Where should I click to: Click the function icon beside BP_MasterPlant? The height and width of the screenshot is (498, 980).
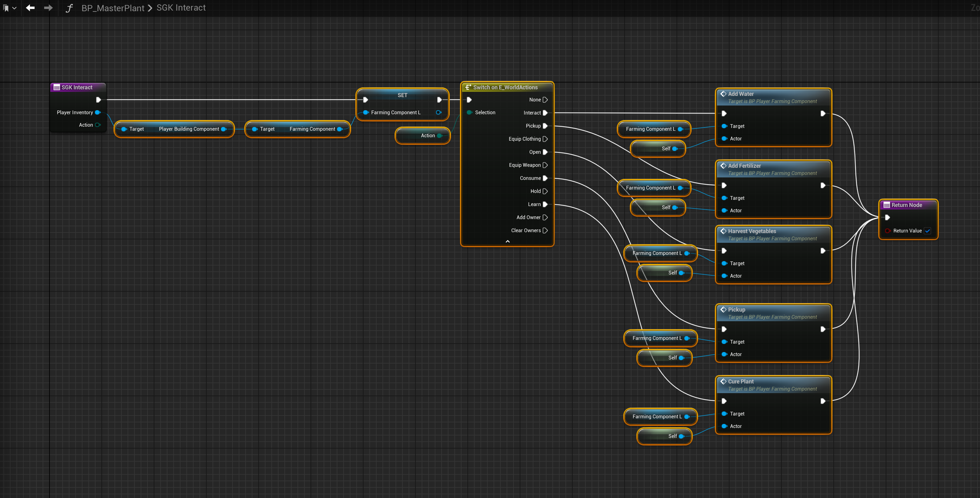point(69,8)
